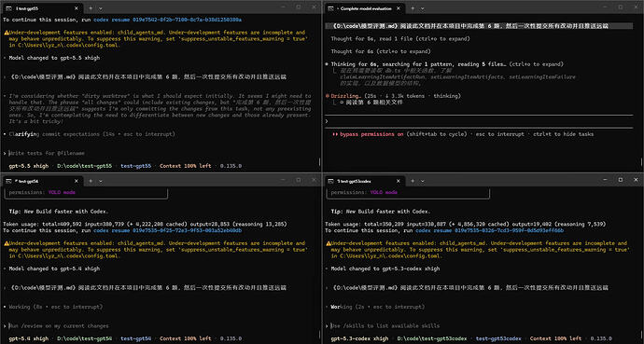Click the terminal icon on the Complete model evaluation tab
Image resolution: width=644 pixels, height=344 pixels.
tap(331, 8)
